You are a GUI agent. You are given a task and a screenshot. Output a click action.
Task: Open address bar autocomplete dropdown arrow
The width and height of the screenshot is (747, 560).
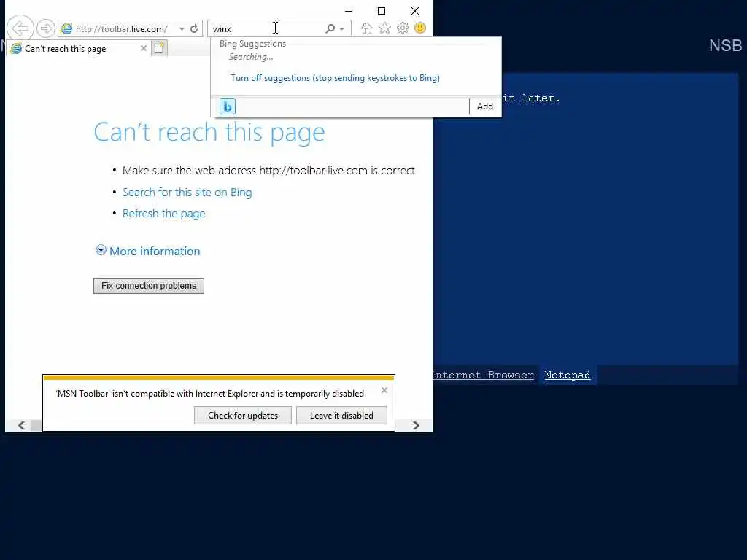pos(182,28)
